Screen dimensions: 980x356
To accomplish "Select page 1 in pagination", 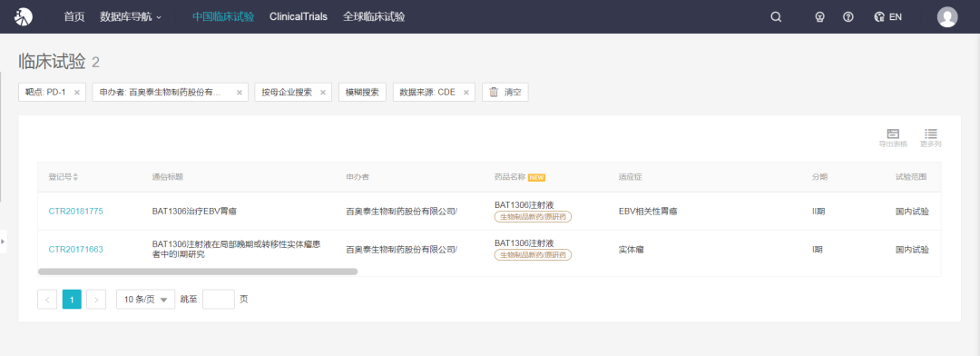I will pyautogui.click(x=72, y=299).
